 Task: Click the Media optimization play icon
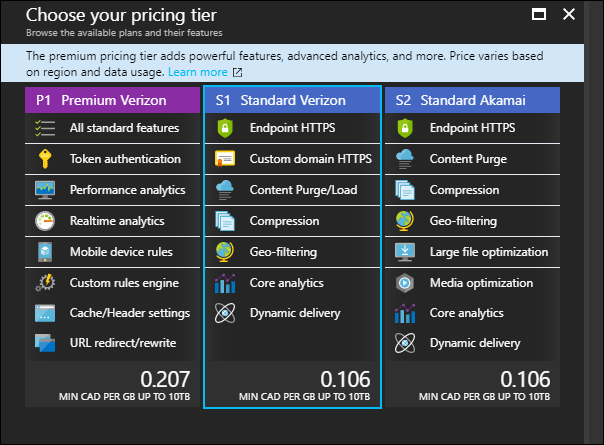pos(405,283)
